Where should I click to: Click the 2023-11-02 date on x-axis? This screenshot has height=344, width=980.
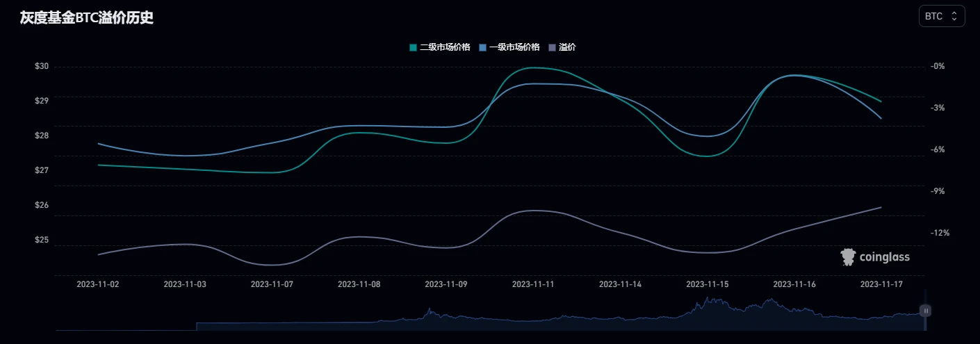pyautogui.click(x=97, y=284)
